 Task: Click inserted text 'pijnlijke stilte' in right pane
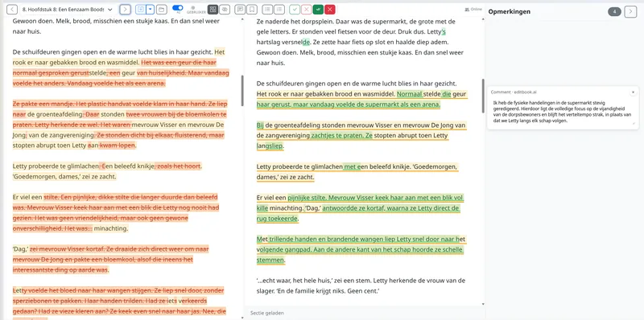coord(308,198)
